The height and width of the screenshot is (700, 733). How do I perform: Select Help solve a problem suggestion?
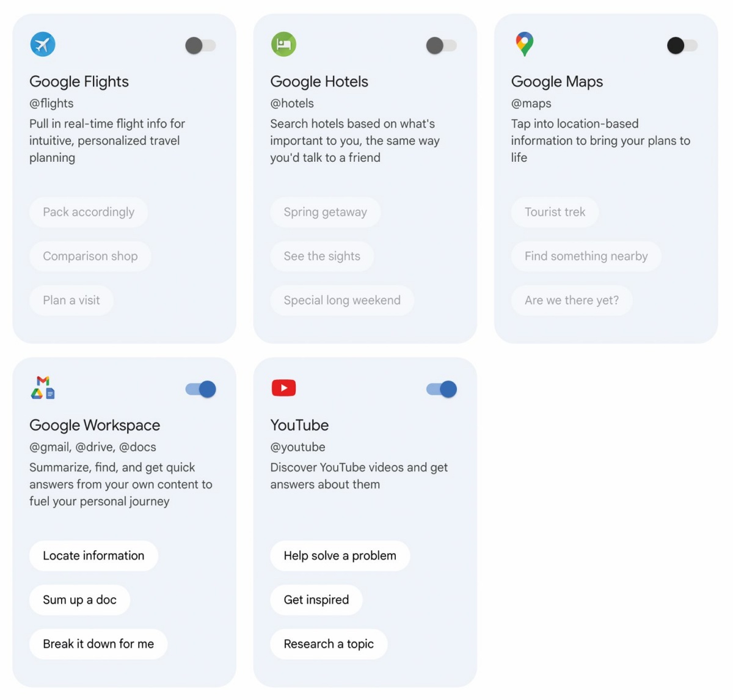[x=340, y=556]
